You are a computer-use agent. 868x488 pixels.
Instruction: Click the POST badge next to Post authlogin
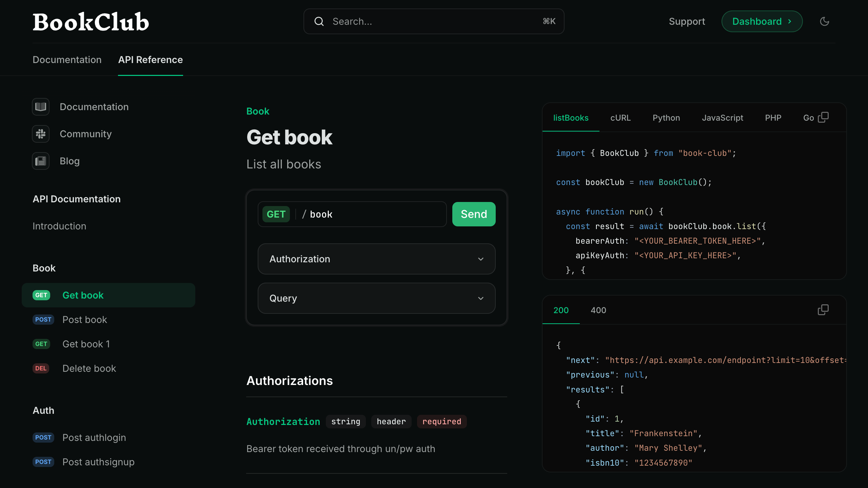tap(43, 437)
